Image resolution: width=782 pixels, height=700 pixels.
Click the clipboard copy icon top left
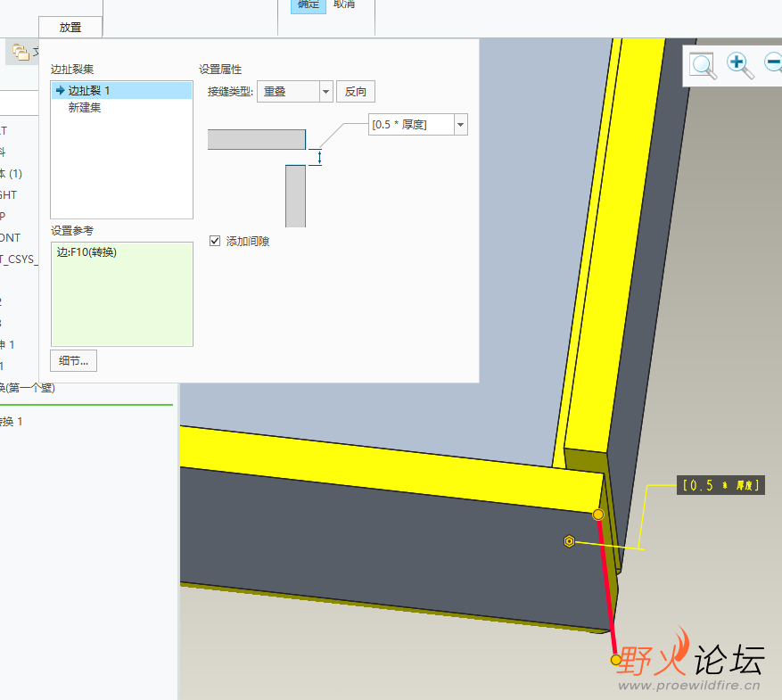[x=20, y=52]
